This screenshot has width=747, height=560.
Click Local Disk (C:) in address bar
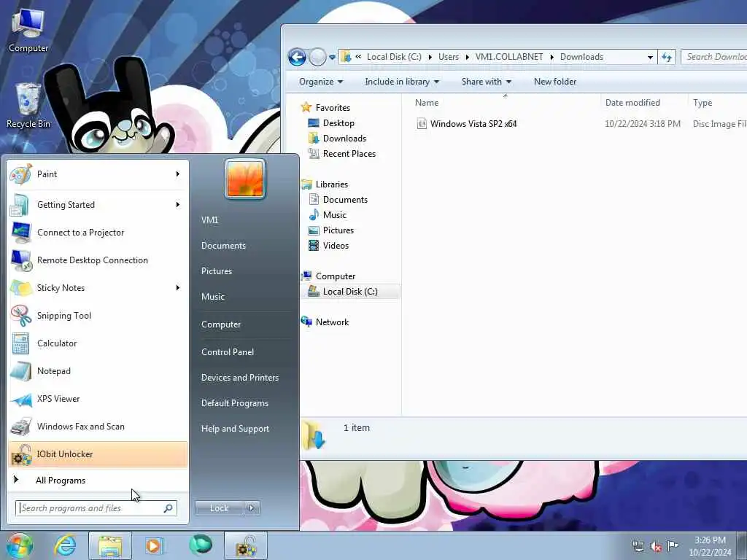point(394,57)
